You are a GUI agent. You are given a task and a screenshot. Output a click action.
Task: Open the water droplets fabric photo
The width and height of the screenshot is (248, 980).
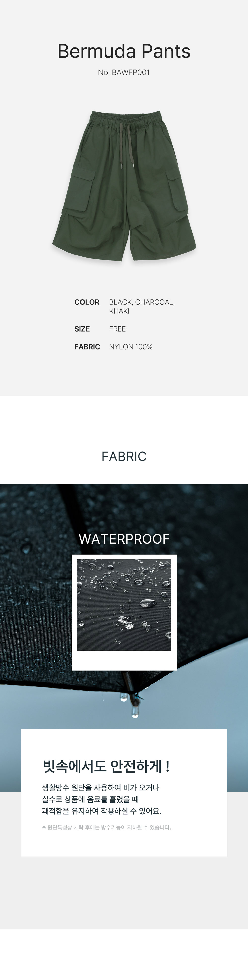pos(124,605)
